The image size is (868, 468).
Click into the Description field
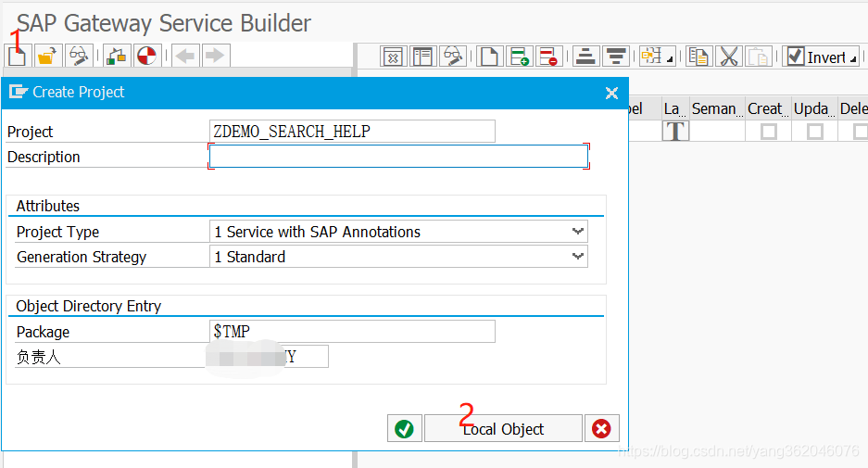tap(398, 157)
